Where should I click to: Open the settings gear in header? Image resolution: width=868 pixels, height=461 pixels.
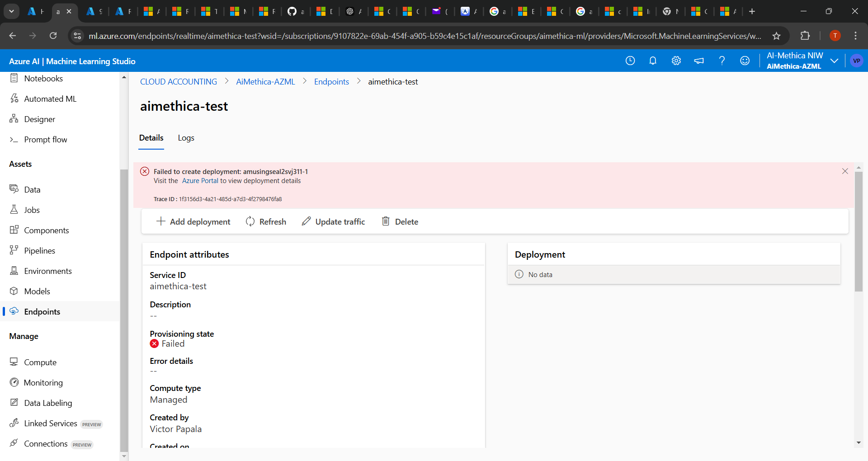676,61
